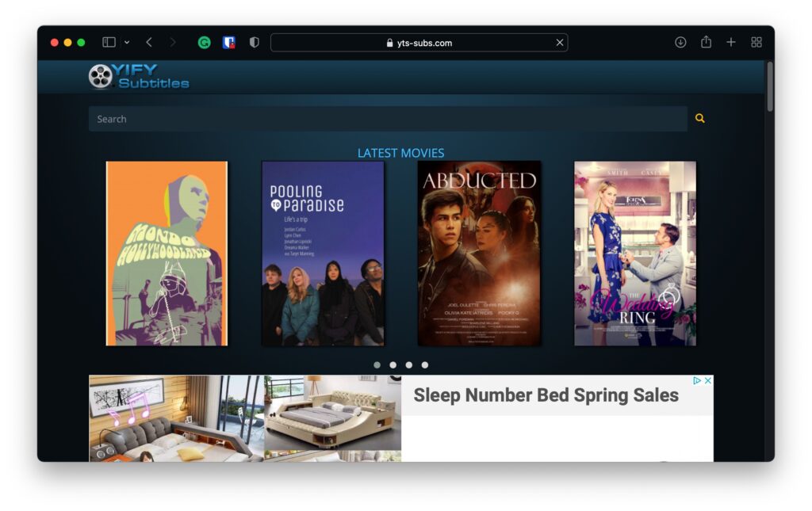Click the padlock icon in address bar
Viewport: 812px width, 511px height.
[390, 43]
